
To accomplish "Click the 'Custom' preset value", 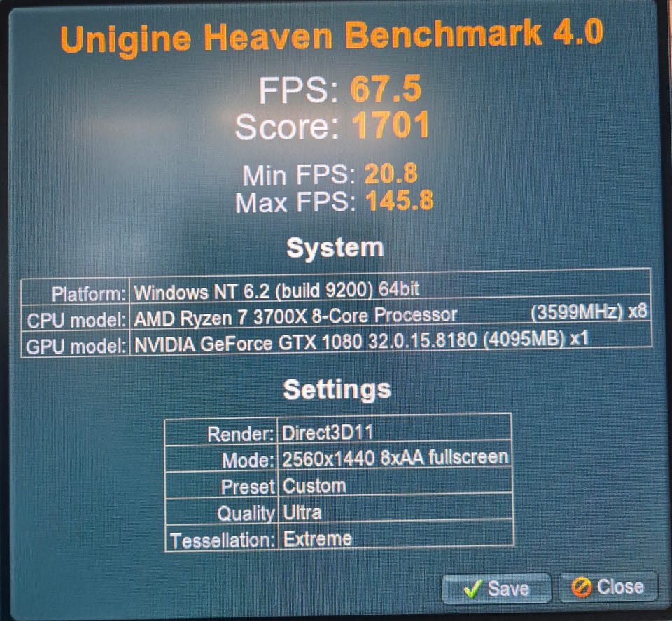I will coord(314,486).
